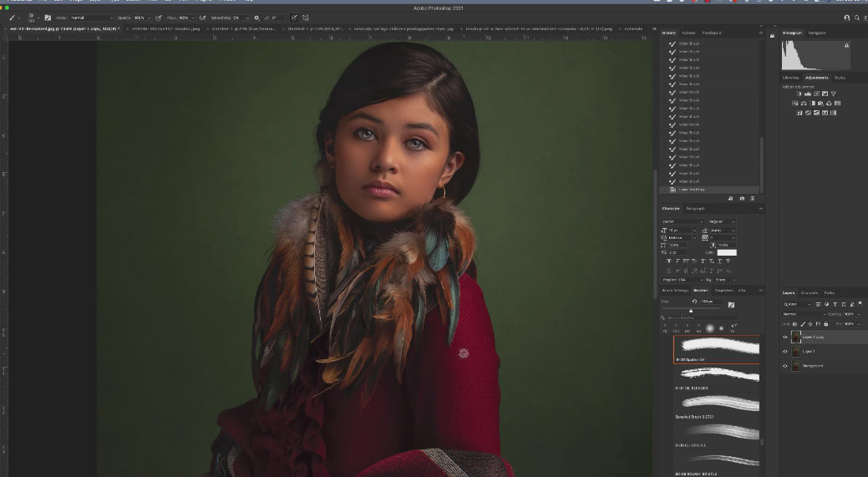Image resolution: width=868 pixels, height=477 pixels.
Task: Open the brush blending Mode dropdown
Action: (x=90, y=18)
